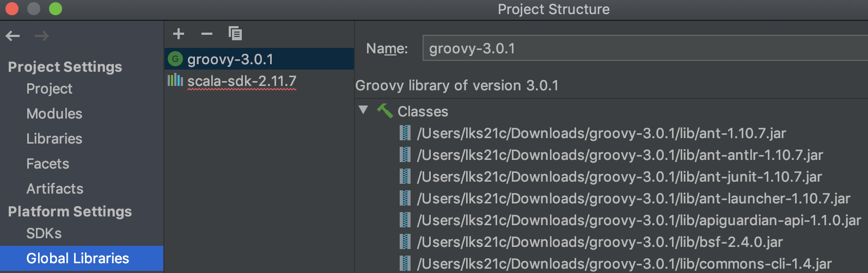
Task: Add a new global library with plus
Action: 179,34
